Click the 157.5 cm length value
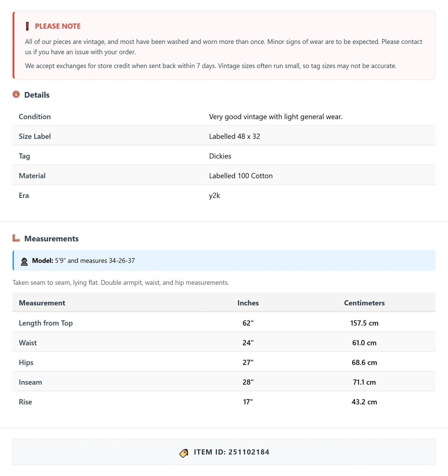Viewport: 448px width, 476px height. (364, 323)
